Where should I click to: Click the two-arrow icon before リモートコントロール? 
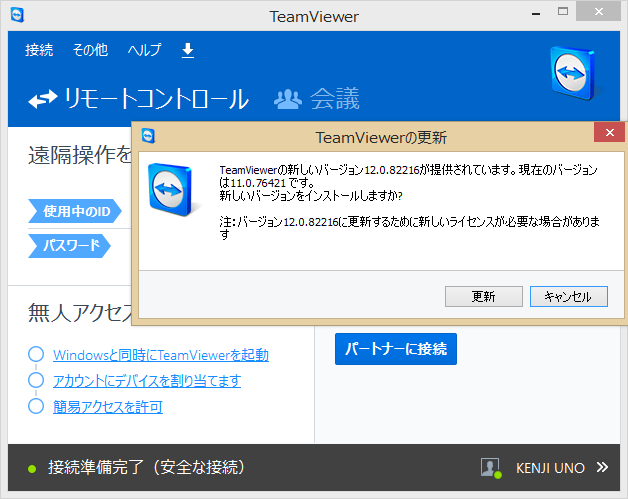43,100
